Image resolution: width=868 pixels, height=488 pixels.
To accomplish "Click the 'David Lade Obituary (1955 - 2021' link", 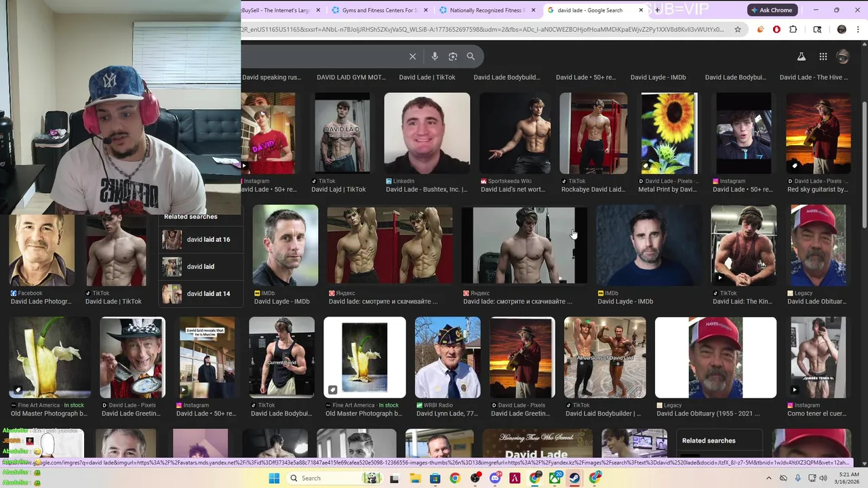I will coord(709,413).
